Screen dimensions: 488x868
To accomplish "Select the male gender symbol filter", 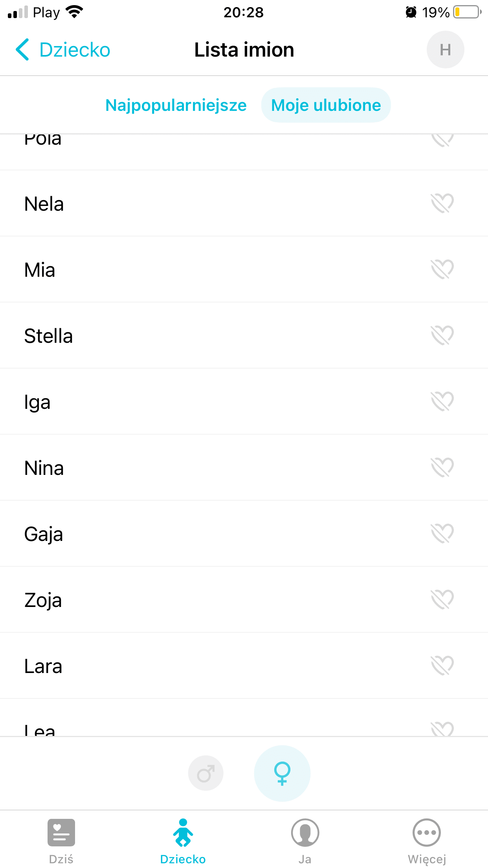I will click(x=205, y=773).
